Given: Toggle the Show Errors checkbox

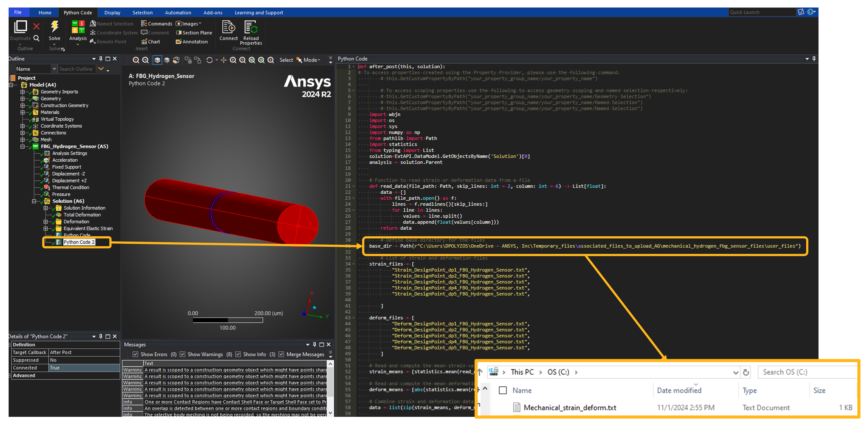Looking at the screenshot, I should (135, 354).
